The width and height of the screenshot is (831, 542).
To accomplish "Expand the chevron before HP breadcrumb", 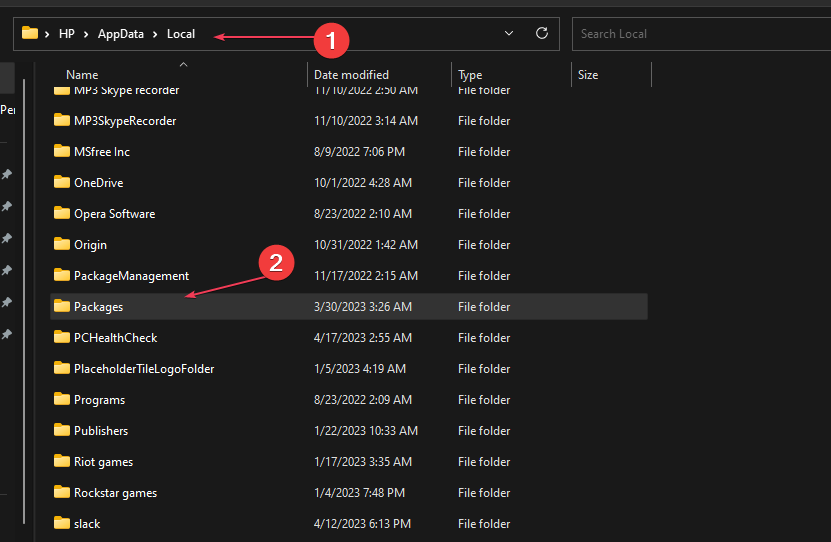I will click(x=47, y=34).
